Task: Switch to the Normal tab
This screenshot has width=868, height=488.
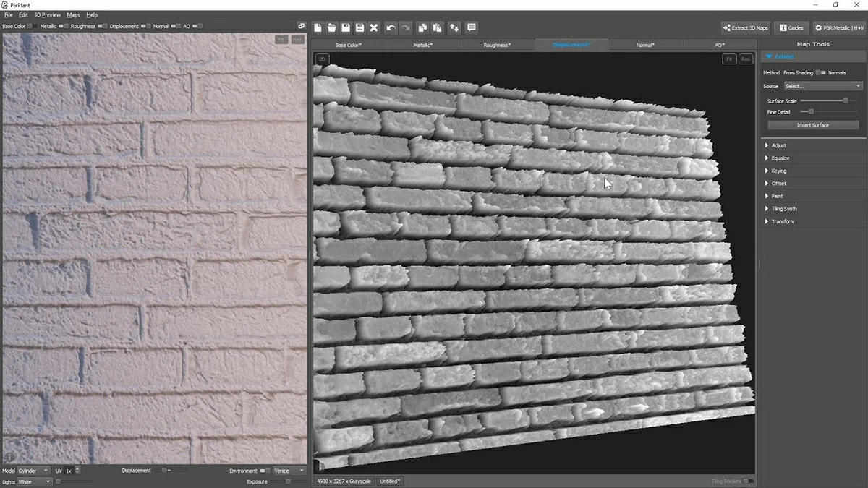Action: pos(645,45)
